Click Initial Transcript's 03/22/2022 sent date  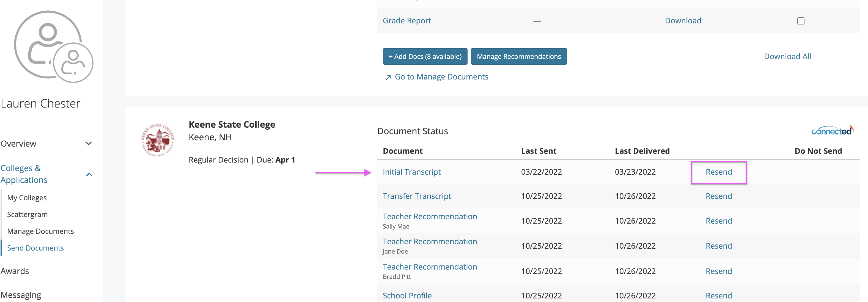coord(541,172)
